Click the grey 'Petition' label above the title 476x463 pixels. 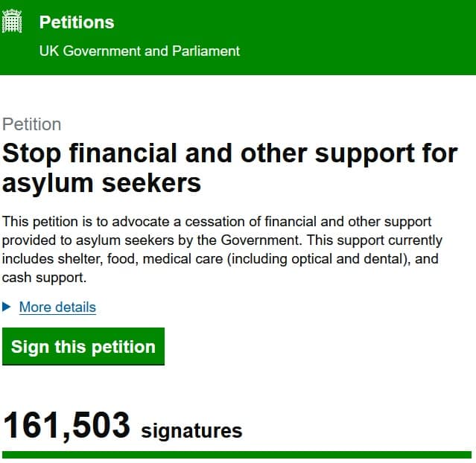32,124
